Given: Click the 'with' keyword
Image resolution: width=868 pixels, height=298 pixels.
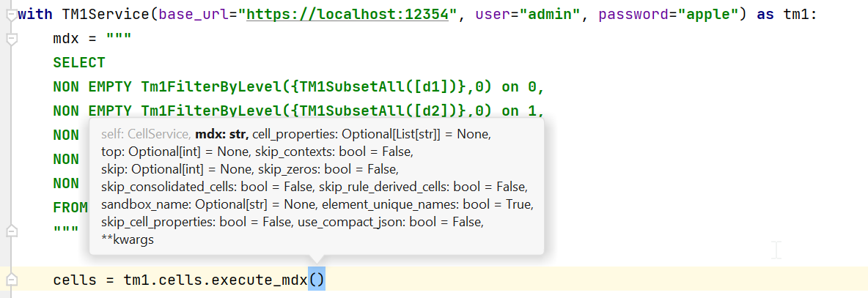Looking at the screenshot, I should [35, 15].
